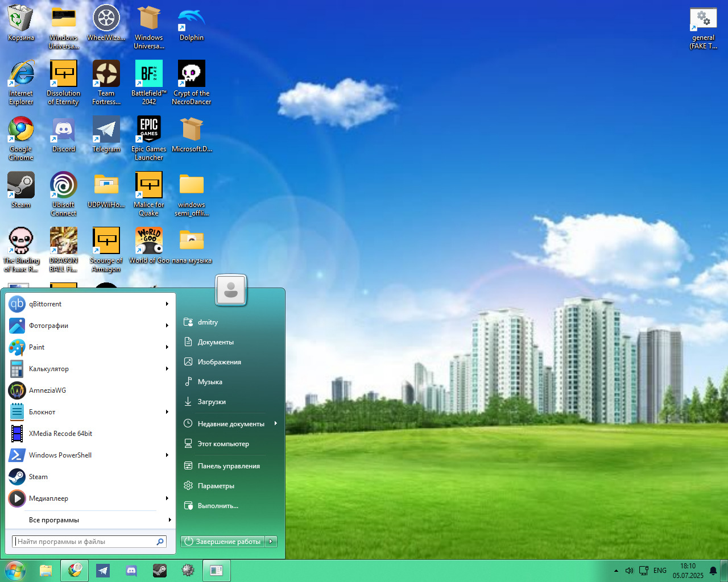The height and width of the screenshot is (582, 728).
Task: Click the volume speaker icon in tray
Action: click(x=629, y=571)
